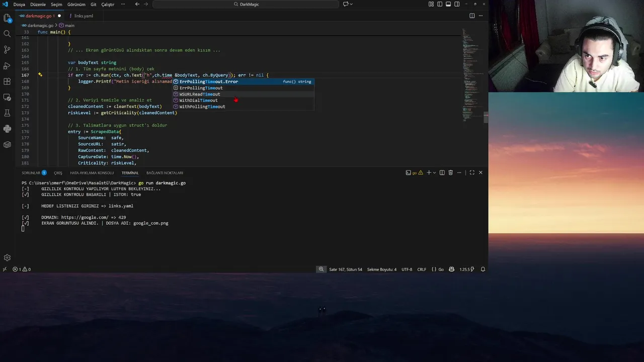Open more editor actions ellipsis
Screen dimensions: 644x362
pos(480,16)
